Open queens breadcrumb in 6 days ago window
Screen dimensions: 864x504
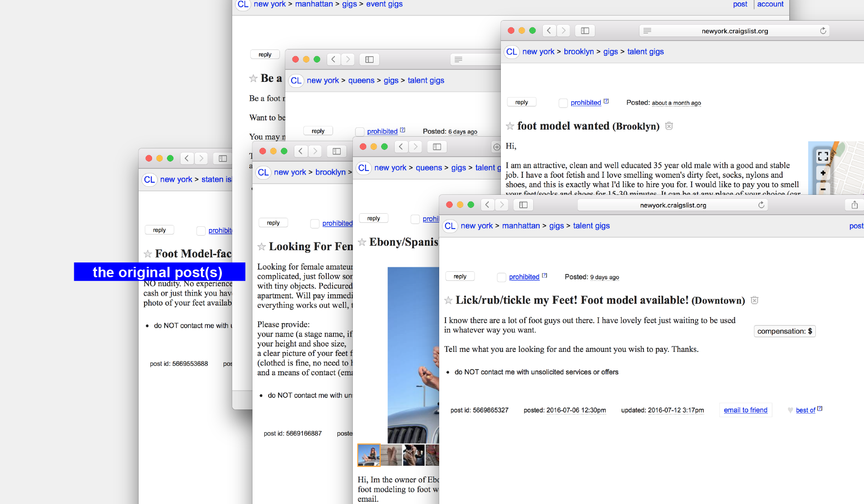tap(361, 81)
